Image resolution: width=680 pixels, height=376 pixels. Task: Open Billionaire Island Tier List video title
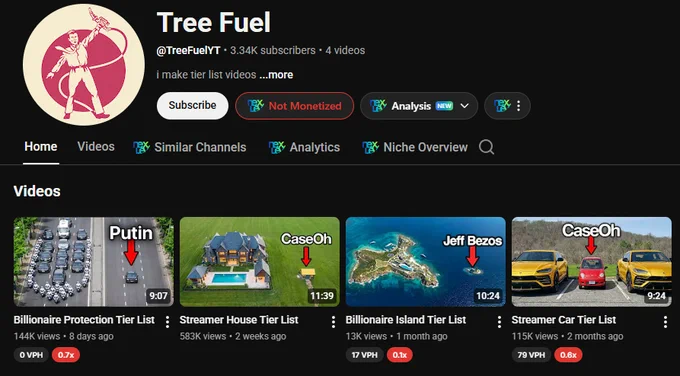point(405,320)
